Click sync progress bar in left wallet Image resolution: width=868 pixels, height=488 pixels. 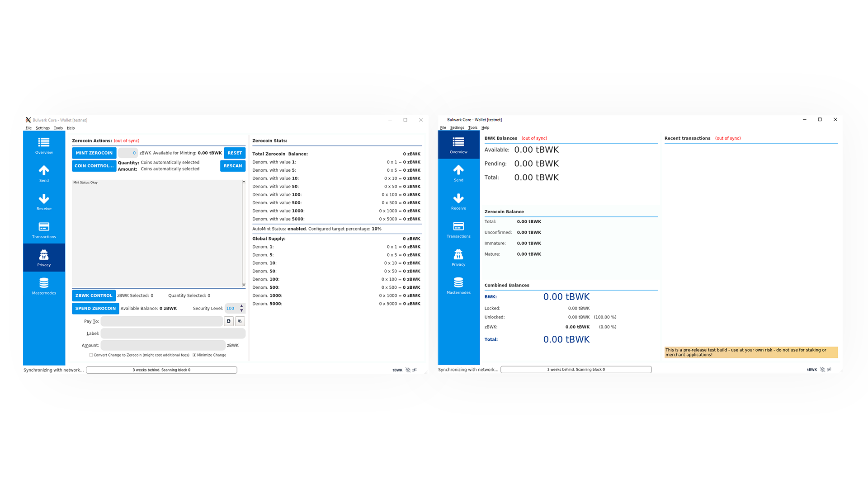tap(161, 370)
